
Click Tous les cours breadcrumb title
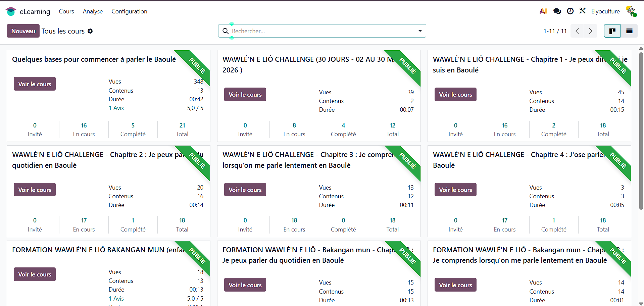[x=63, y=31]
